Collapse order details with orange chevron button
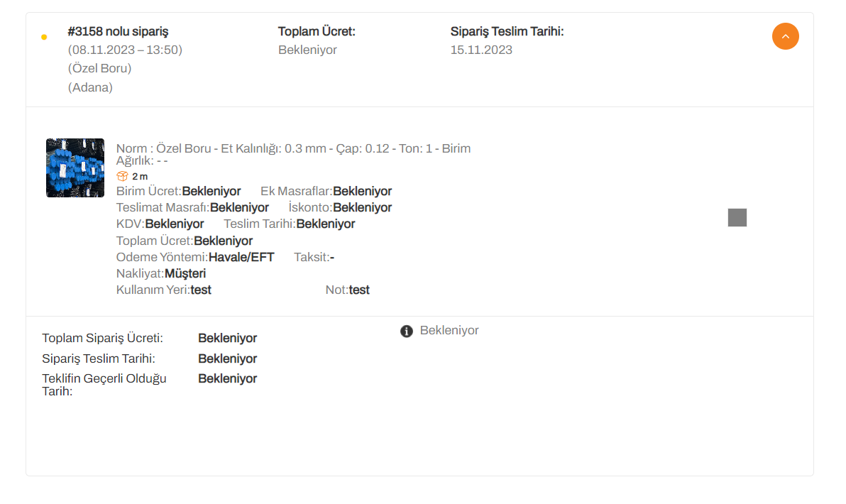 click(x=785, y=36)
